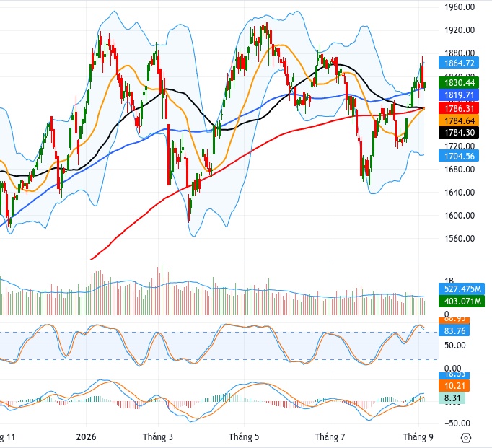Click the black 1784.30 moving average label
This screenshot has width=492, height=448.
(x=459, y=133)
